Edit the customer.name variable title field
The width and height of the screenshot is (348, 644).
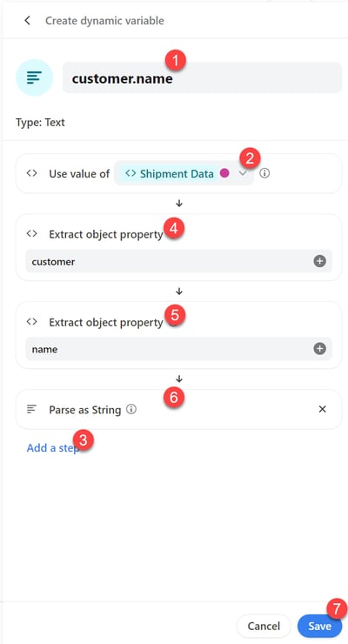202,77
